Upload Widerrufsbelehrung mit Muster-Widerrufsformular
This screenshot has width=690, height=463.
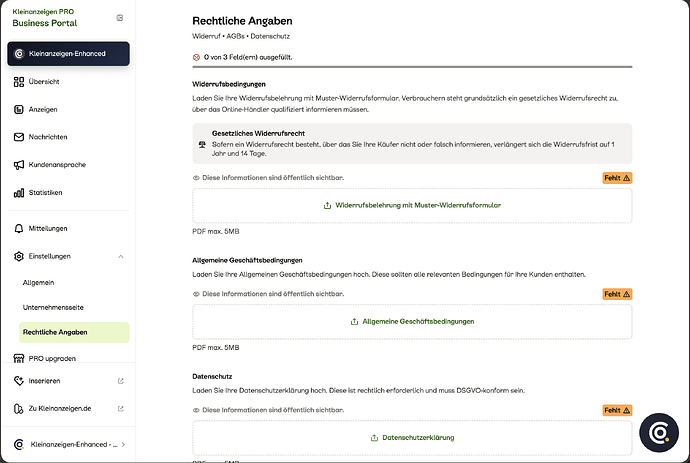click(412, 206)
